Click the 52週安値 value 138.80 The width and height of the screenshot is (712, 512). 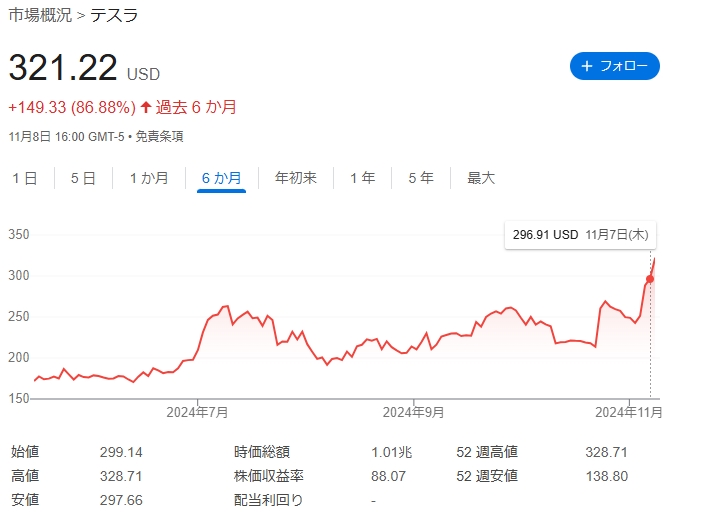606,476
